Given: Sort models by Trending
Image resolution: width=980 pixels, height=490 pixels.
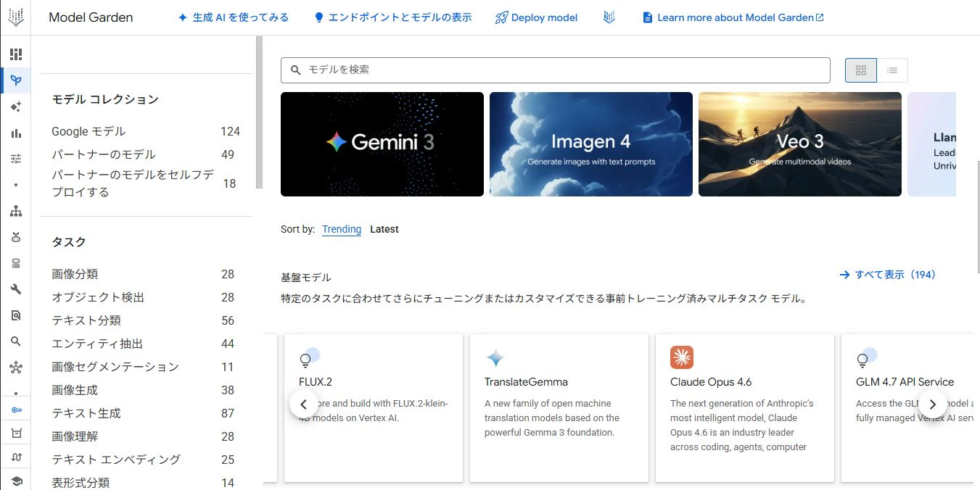Looking at the screenshot, I should point(342,229).
